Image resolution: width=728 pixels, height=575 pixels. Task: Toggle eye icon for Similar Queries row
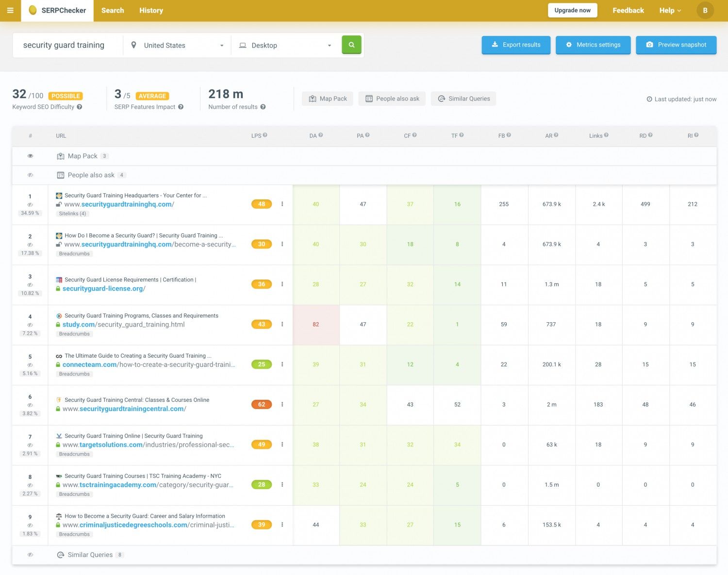click(x=30, y=555)
